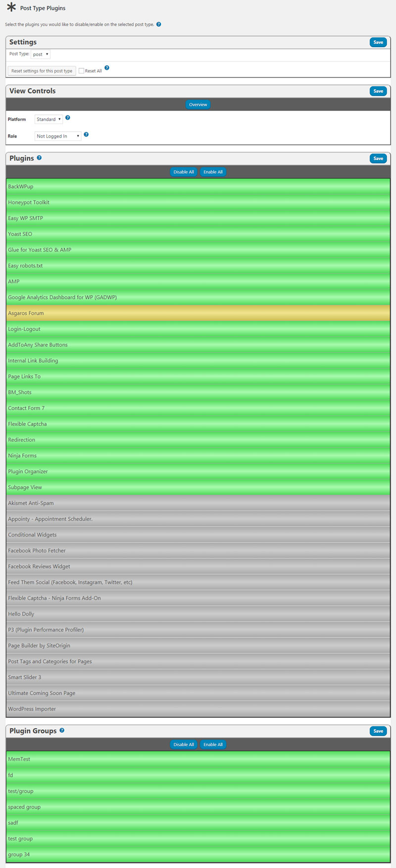The height and width of the screenshot is (868, 396).
Task: Click Disable All in Plugin Groups
Action: (184, 744)
